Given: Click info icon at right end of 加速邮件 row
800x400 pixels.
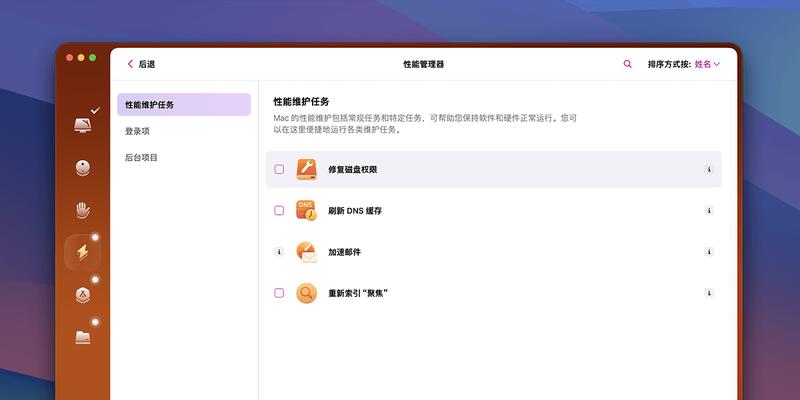Looking at the screenshot, I should pos(709,252).
